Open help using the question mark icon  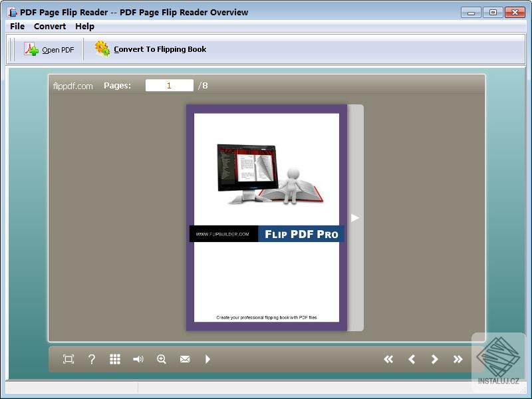(91, 359)
